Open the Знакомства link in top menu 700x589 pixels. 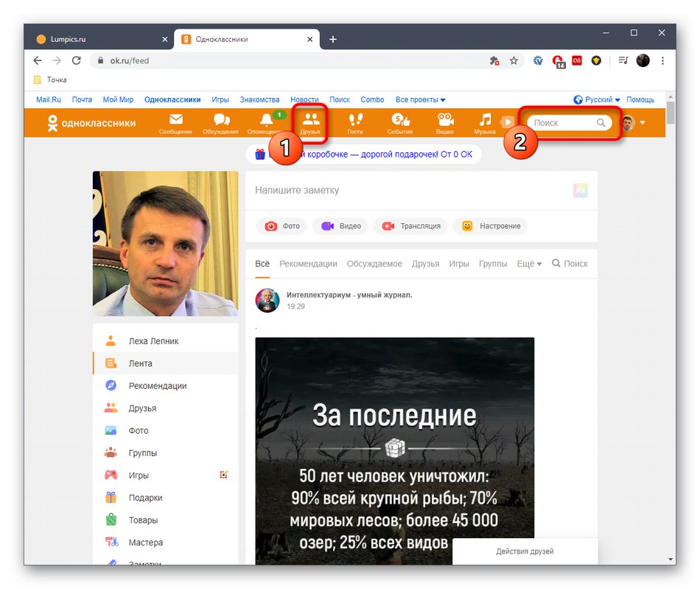coord(259,99)
